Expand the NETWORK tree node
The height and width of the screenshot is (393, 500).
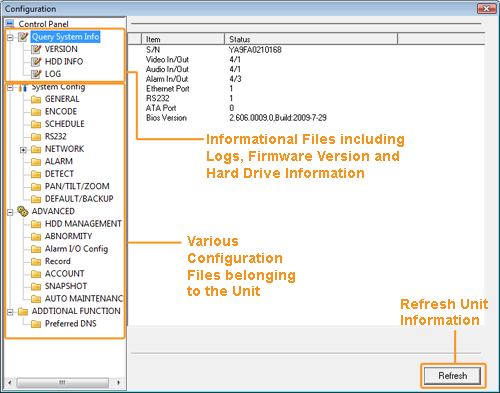(23, 150)
